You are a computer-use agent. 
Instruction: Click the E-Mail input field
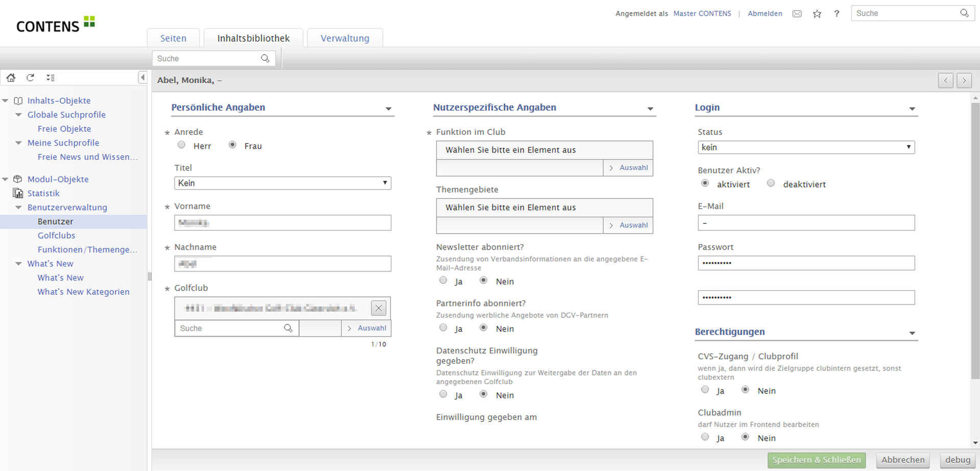click(806, 223)
